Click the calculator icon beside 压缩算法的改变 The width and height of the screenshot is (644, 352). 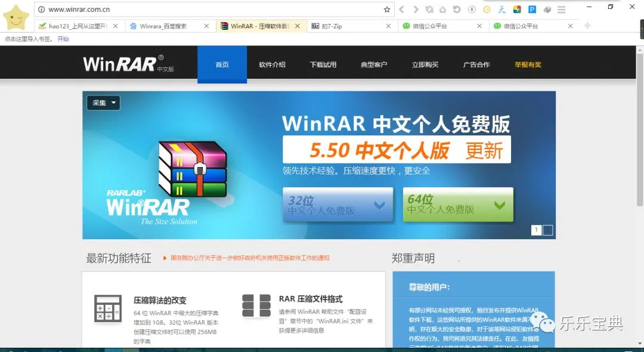click(107, 308)
